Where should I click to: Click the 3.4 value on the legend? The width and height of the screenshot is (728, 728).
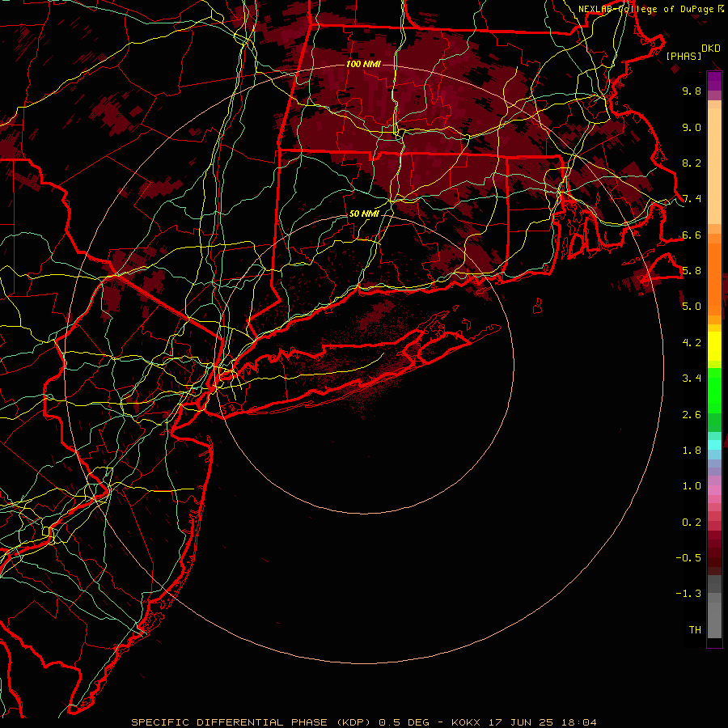click(x=692, y=379)
